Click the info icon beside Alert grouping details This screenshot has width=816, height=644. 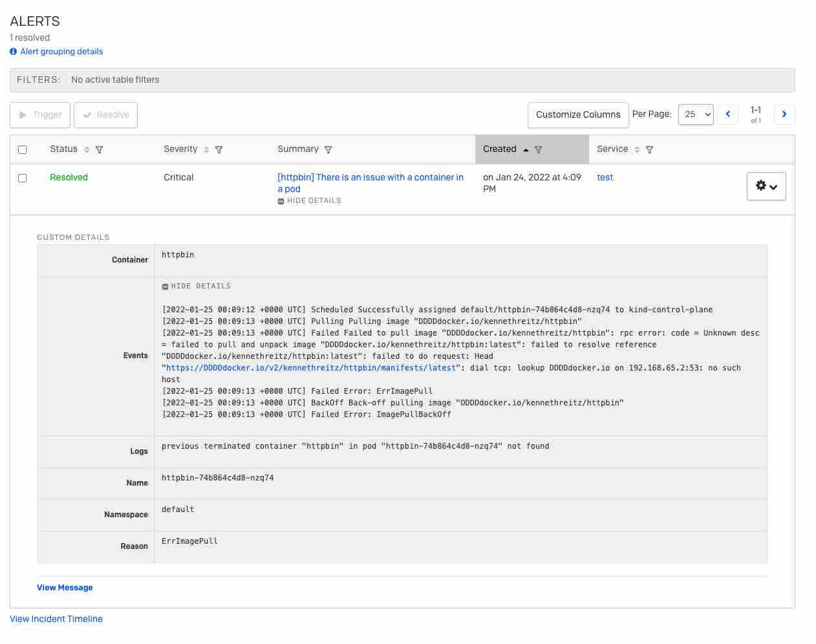14,52
